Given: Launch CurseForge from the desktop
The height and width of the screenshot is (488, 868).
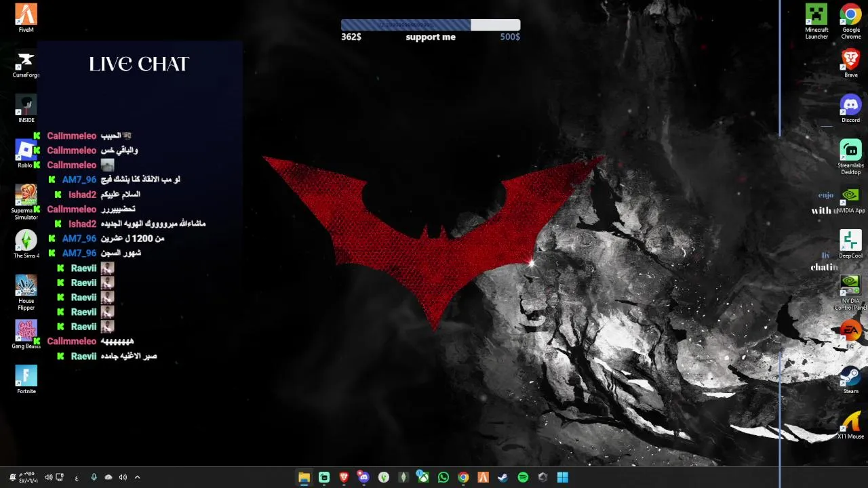Looking at the screenshot, I should point(26,64).
